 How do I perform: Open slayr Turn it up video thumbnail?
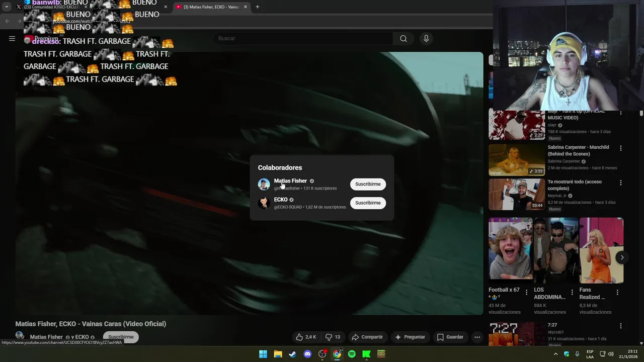tap(517, 125)
